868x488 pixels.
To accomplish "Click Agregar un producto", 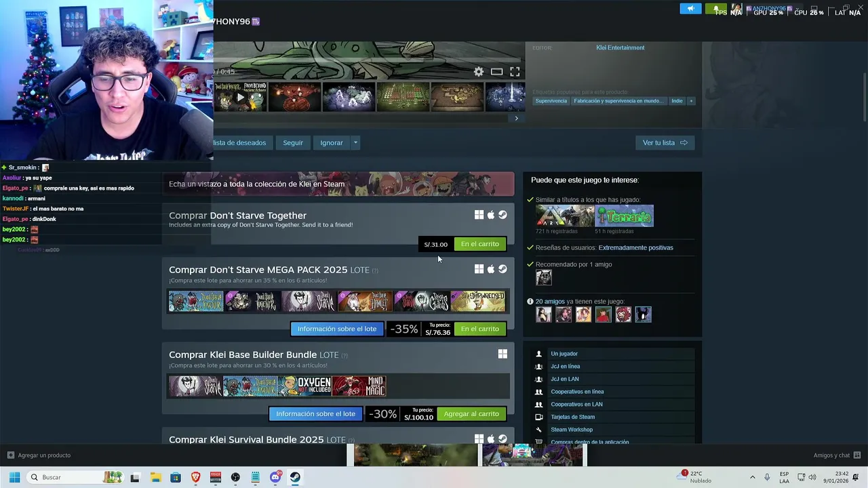I will point(39,455).
